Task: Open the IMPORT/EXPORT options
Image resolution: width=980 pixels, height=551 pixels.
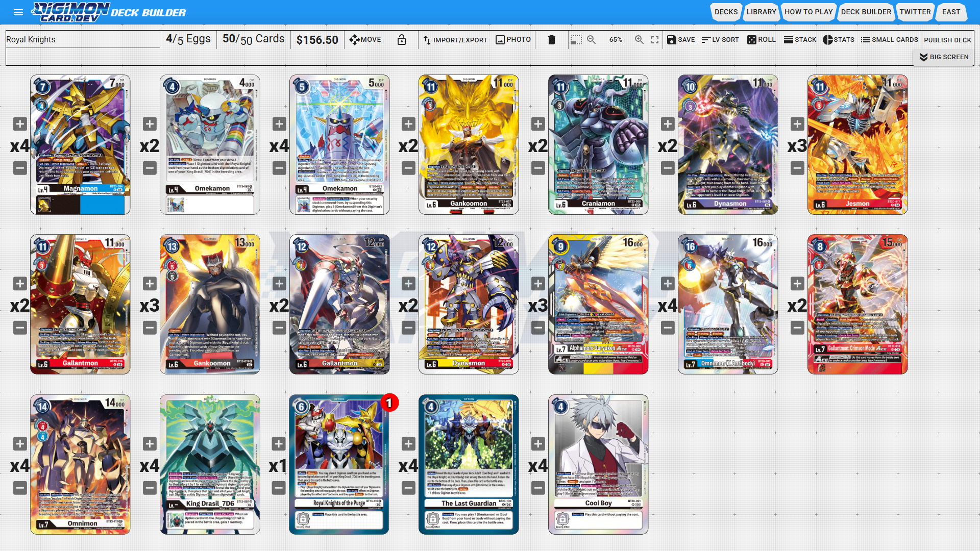Action: 455,40
